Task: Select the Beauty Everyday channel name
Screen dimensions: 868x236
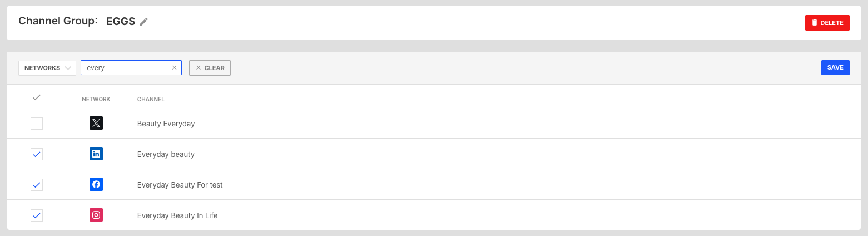Action: 166,124
